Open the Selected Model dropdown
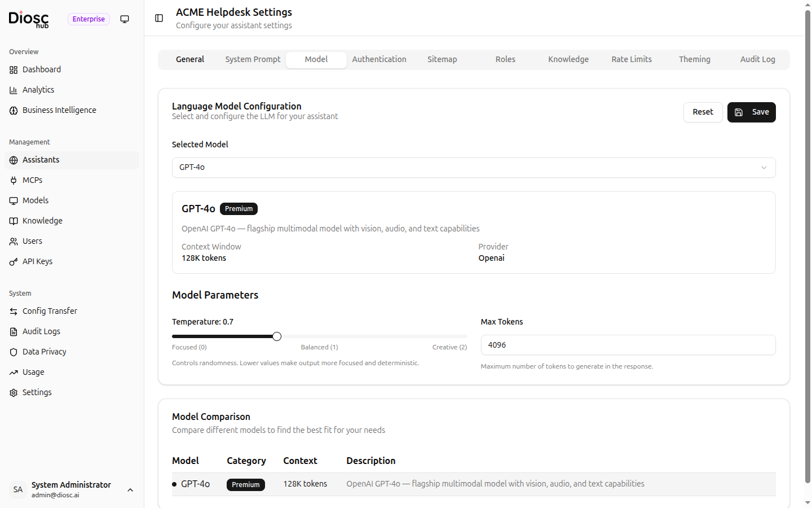812x508 pixels. [474, 168]
